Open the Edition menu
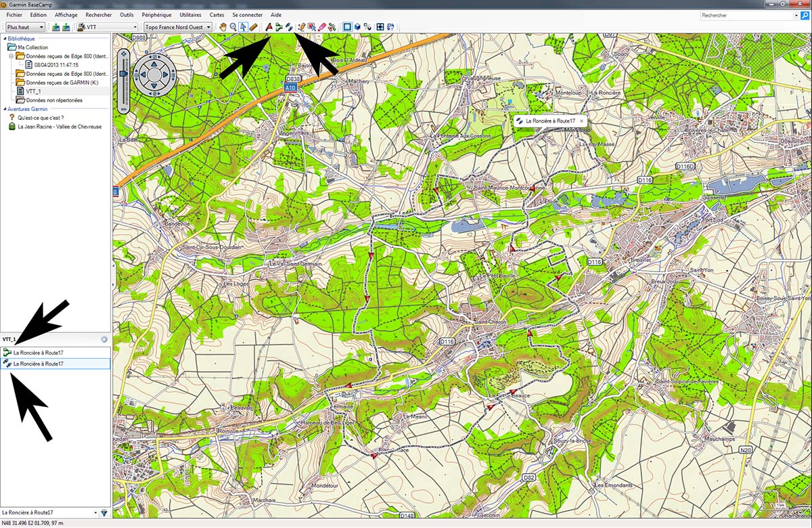 click(39, 15)
